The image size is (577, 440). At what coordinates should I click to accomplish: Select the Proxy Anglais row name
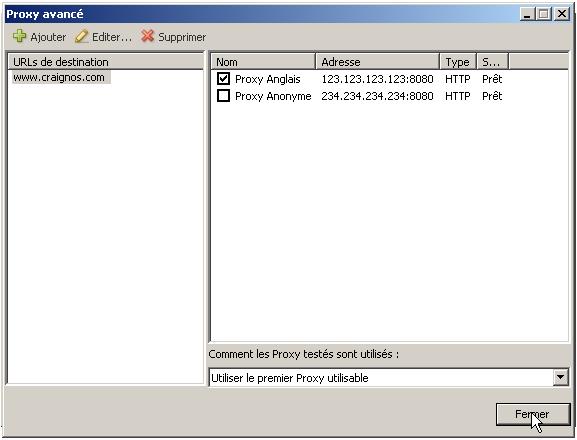coord(268,79)
